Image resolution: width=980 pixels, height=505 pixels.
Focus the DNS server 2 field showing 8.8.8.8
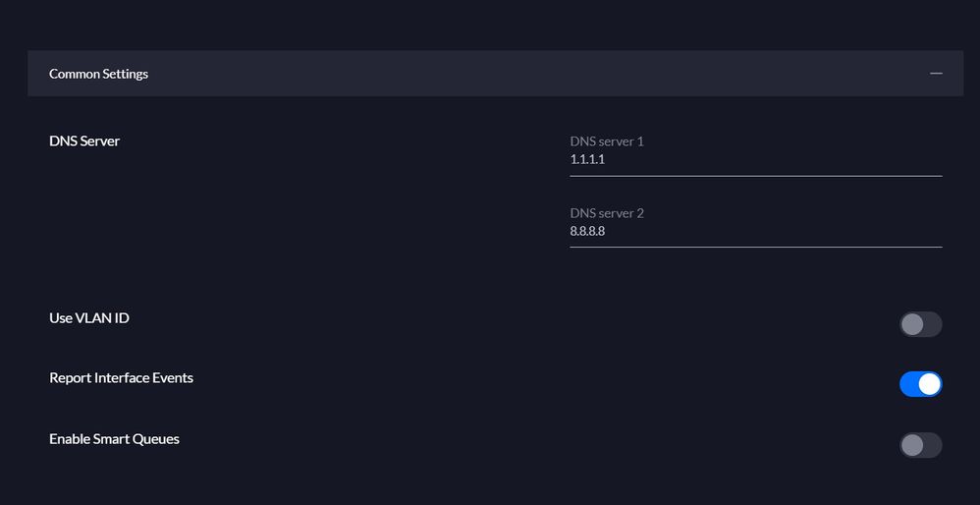(x=754, y=231)
